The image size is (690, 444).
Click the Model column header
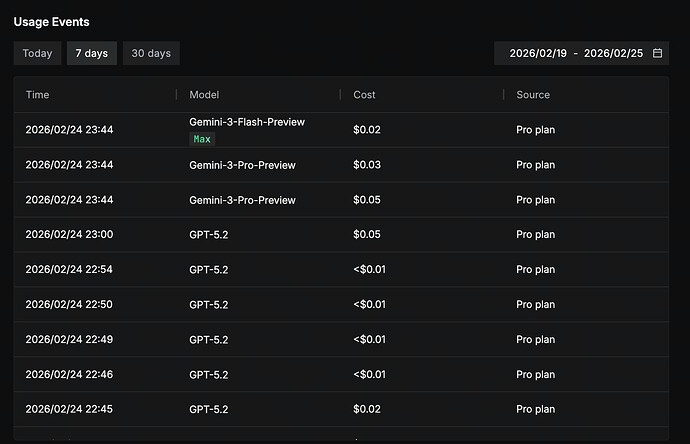coord(204,95)
